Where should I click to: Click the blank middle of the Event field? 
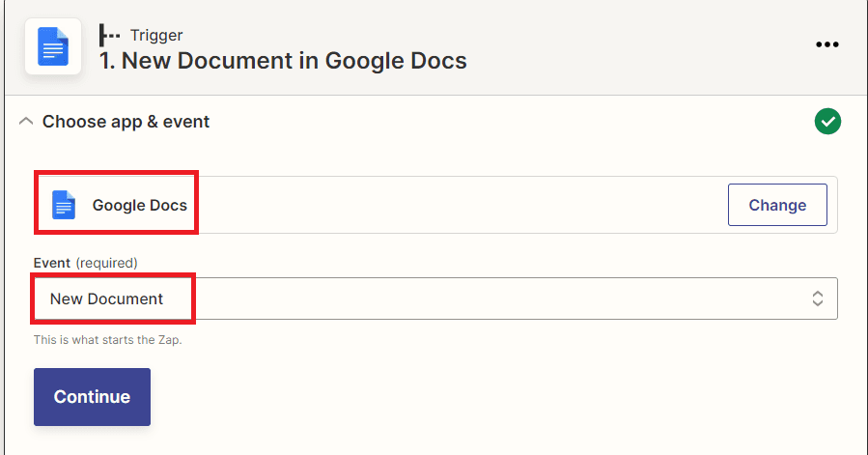point(483,299)
